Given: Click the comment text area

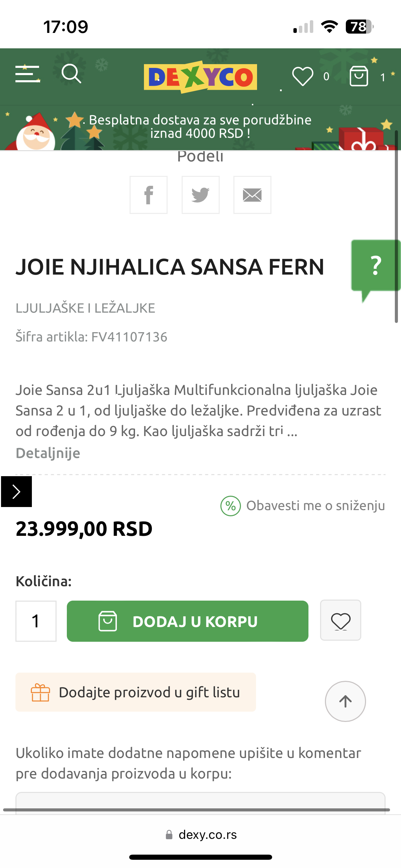Looking at the screenshot, I should point(200,801).
